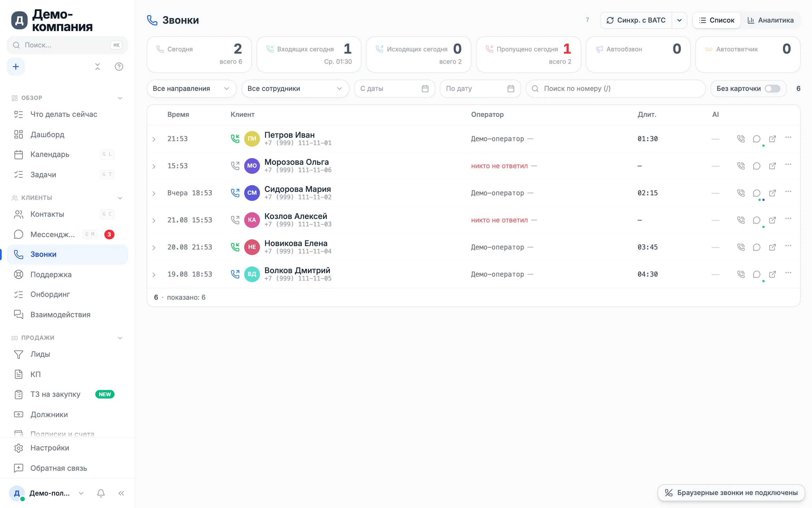Open more options for Волков Дмитрий row

(x=788, y=273)
